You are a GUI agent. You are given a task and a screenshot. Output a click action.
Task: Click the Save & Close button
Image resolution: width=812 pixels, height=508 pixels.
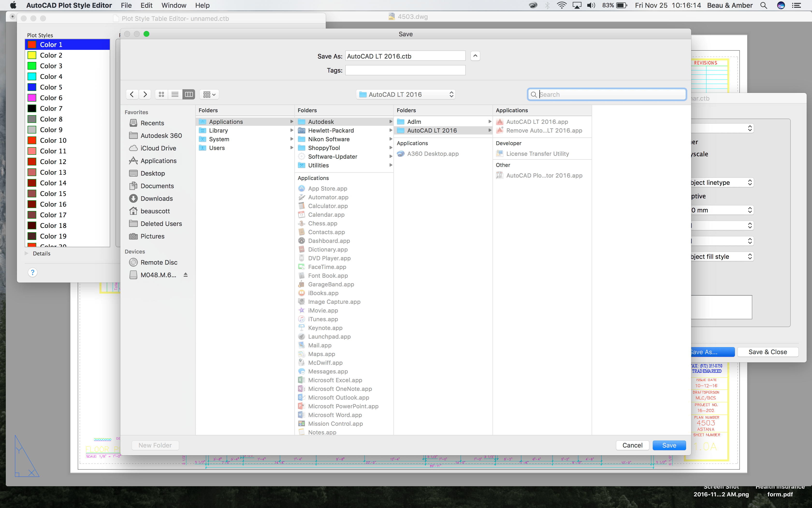(768, 352)
